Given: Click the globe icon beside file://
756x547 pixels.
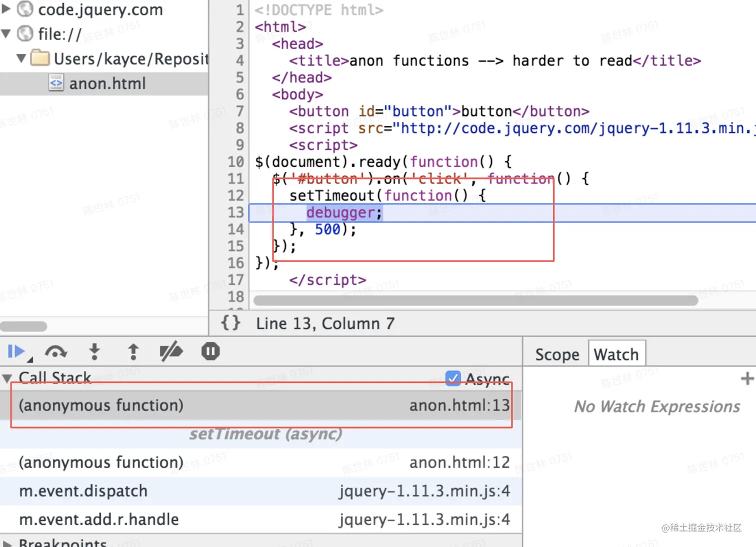Looking at the screenshot, I should 25,33.
